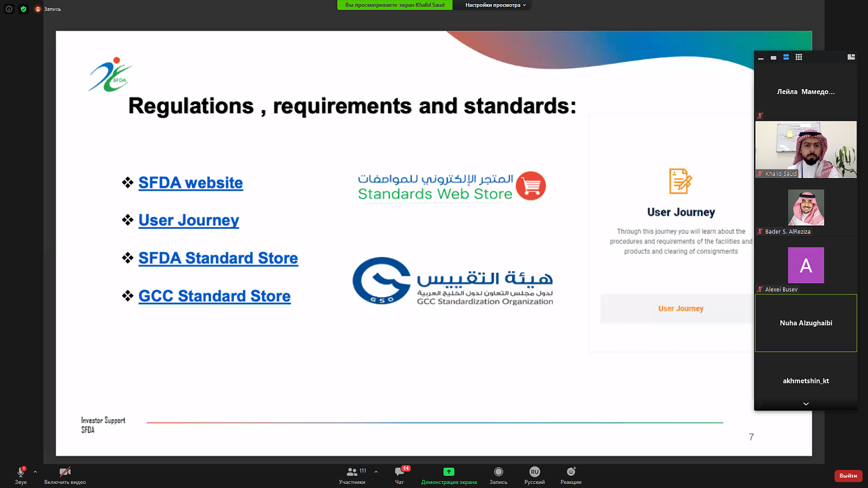Open the Реакции reactions menu
The height and width of the screenshot is (488, 868).
[x=571, y=475]
